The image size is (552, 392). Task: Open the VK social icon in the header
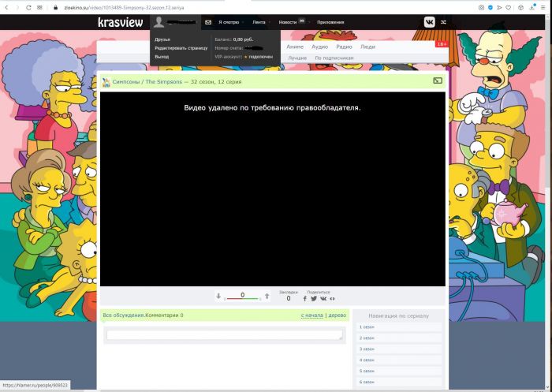[429, 22]
